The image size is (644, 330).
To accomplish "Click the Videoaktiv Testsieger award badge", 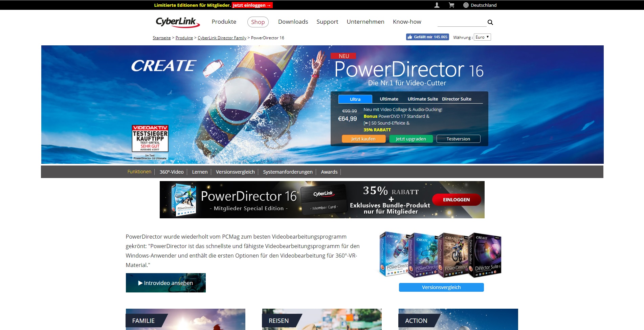I will 150,142.
